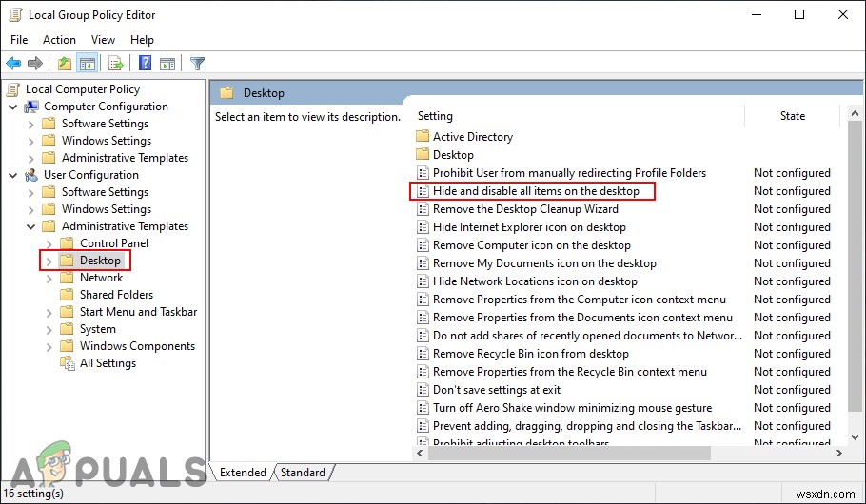The height and width of the screenshot is (504, 866).
Task: Click policy icon beside Remove My Documents icon
Action: [423, 263]
